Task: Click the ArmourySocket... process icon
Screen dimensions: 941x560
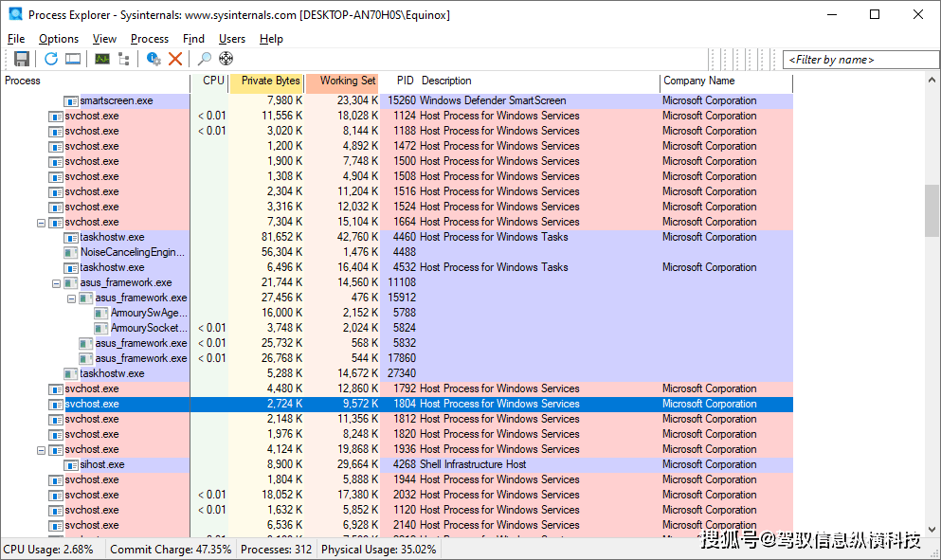Action: 101,328
